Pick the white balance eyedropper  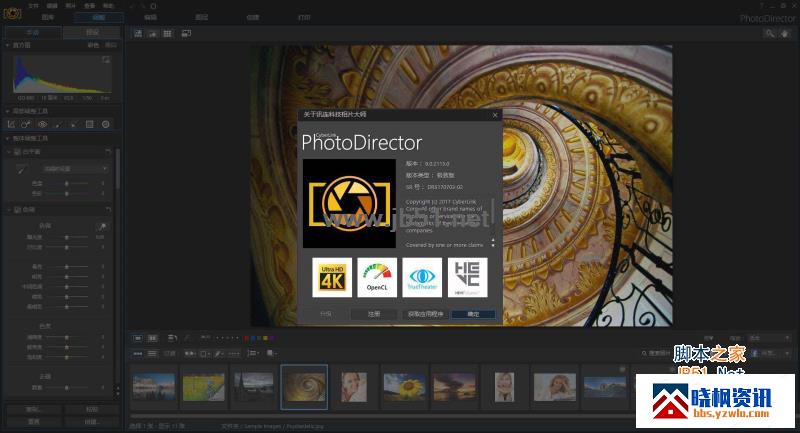click(20, 169)
